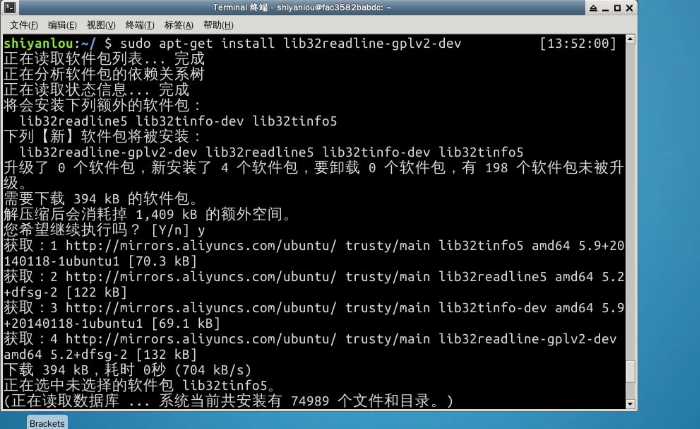Screen dimensions: 700x429
Task: Minimize the terminal window
Action: (x=605, y=8)
